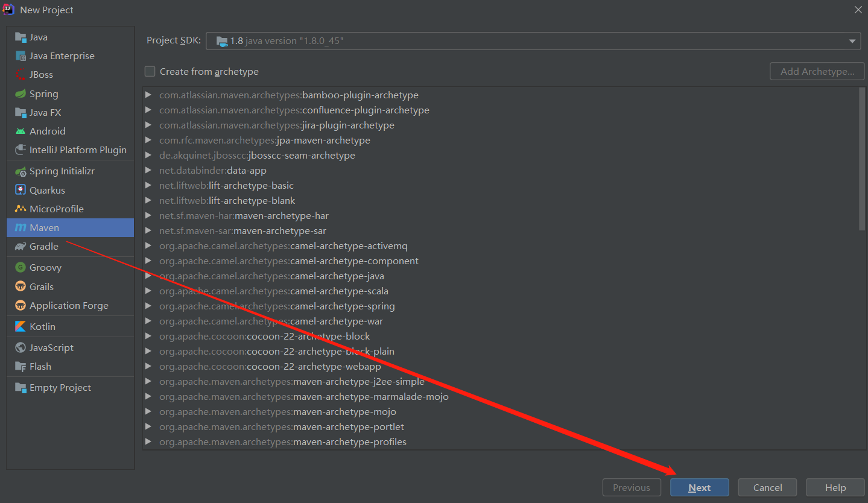This screenshot has width=868, height=503.
Task: Click the Spring Initializr icon
Action: click(x=21, y=171)
